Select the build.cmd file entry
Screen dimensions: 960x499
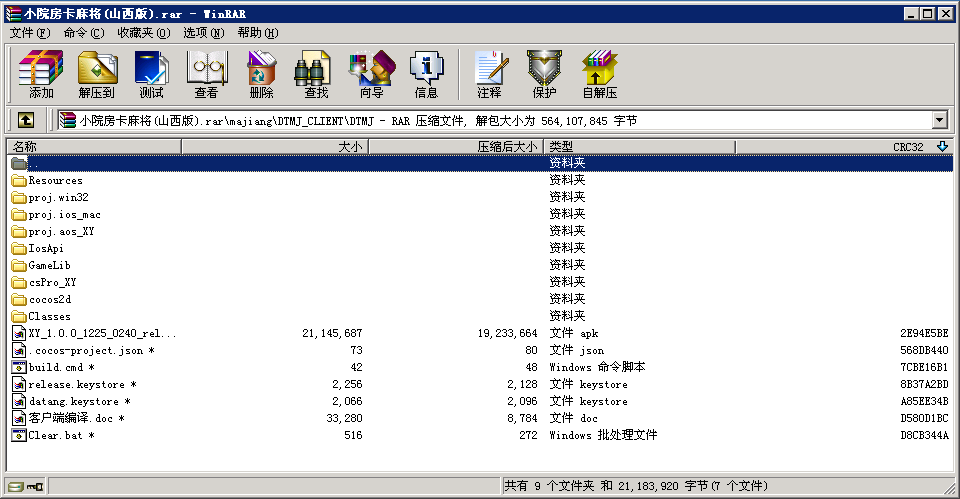56,367
